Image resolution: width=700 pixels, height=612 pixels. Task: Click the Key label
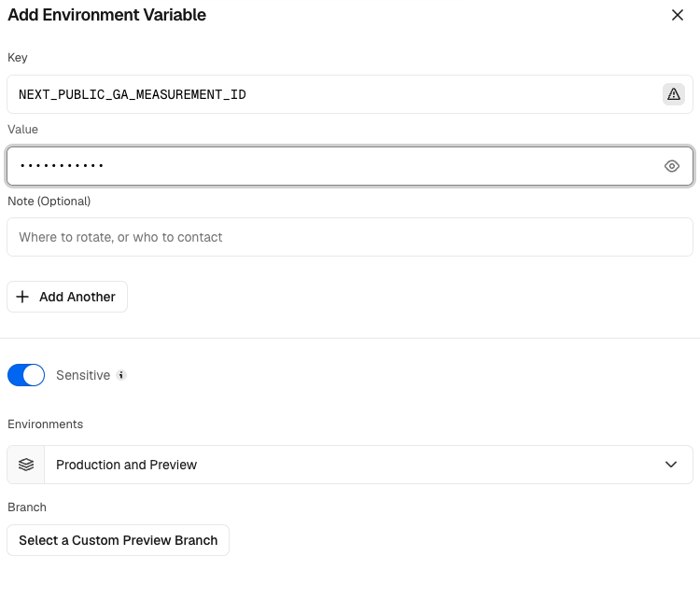(18, 58)
